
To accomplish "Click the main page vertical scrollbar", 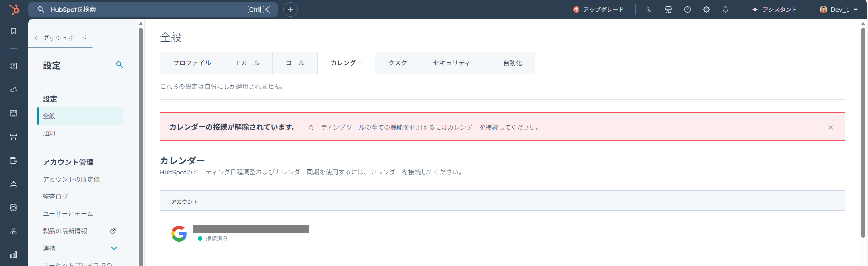I will [x=863, y=132].
